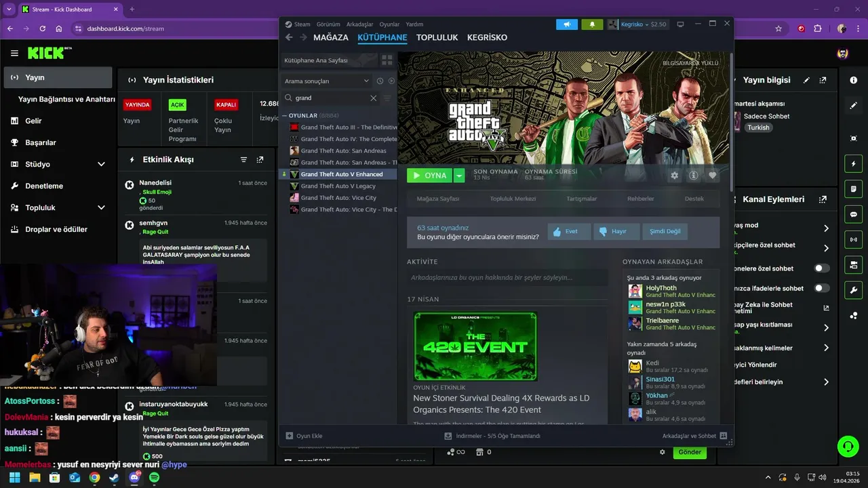
Task: Click the recent activity clock icon in the Steam library
Action: [x=380, y=81]
